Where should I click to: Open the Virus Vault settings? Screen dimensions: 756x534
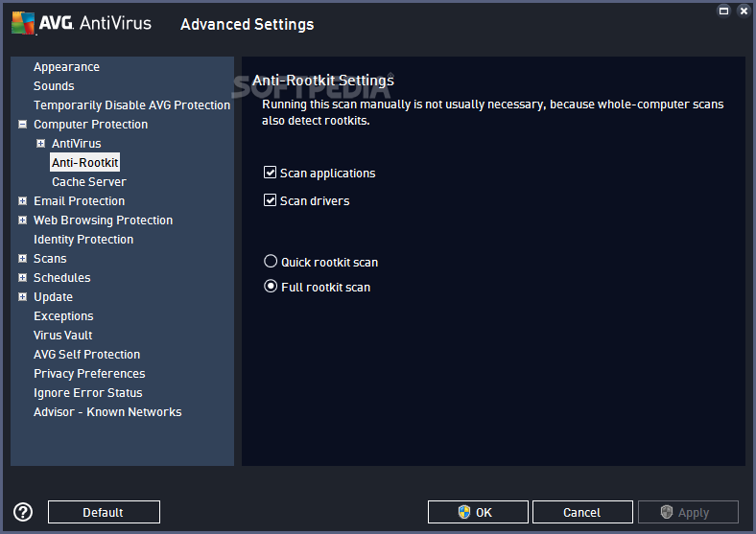click(x=63, y=335)
